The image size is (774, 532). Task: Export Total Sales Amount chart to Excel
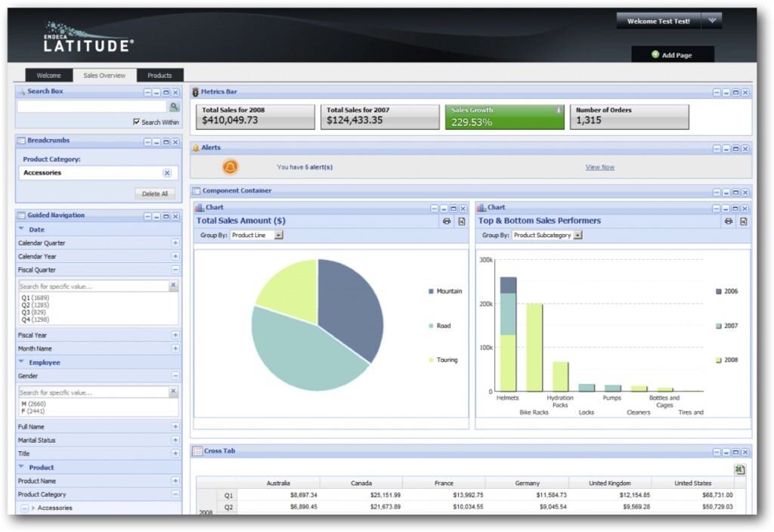tap(461, 221)
